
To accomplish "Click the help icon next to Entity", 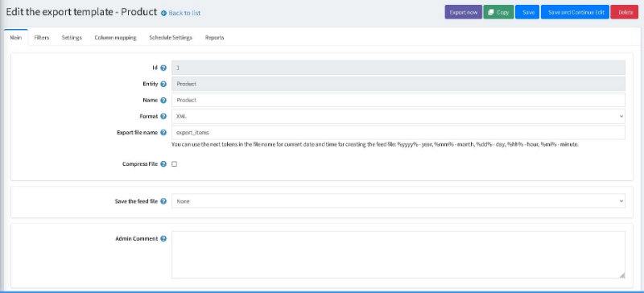I will click(x=163, y=84).
